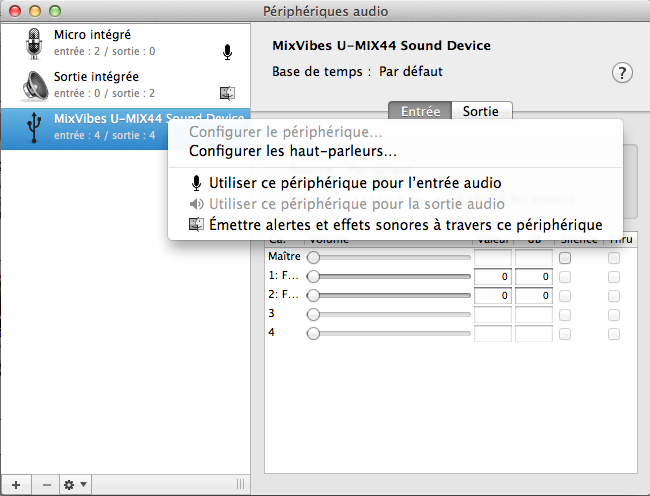Click microphone icon in audio input menu entry
This screenshot has height=496, width=650.
pos(196,183)
